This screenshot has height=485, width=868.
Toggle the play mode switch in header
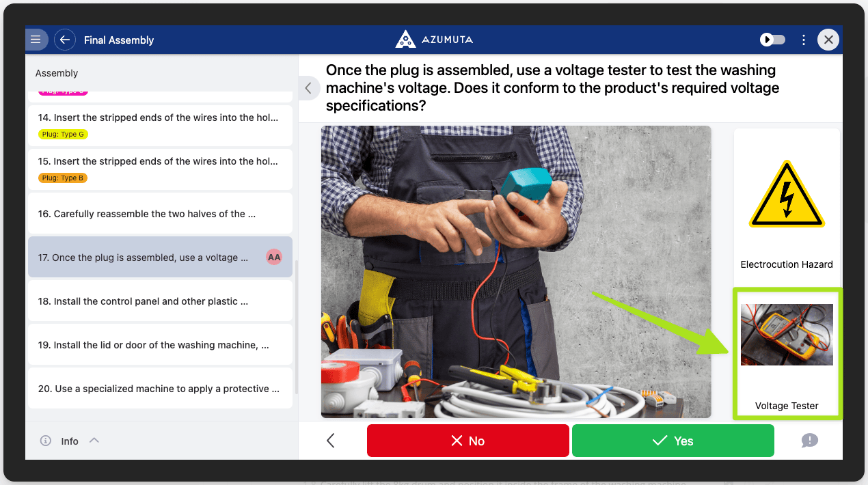773,40
